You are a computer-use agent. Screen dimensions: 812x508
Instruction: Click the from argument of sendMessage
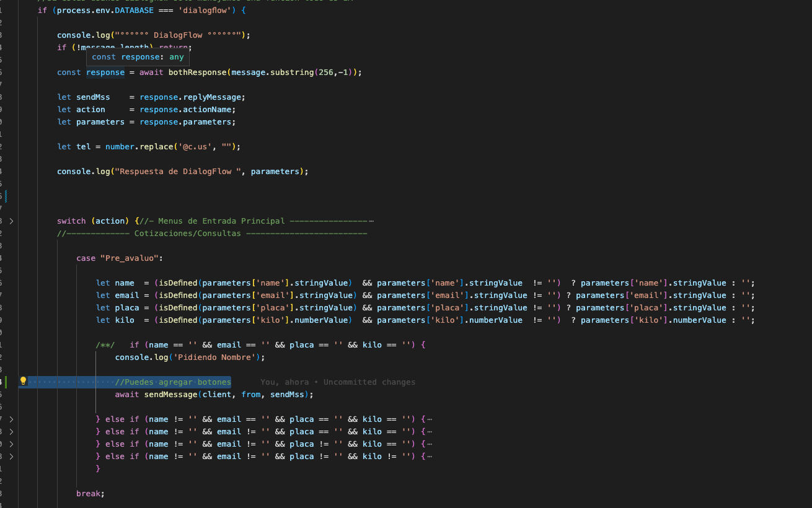pos(251,395)
